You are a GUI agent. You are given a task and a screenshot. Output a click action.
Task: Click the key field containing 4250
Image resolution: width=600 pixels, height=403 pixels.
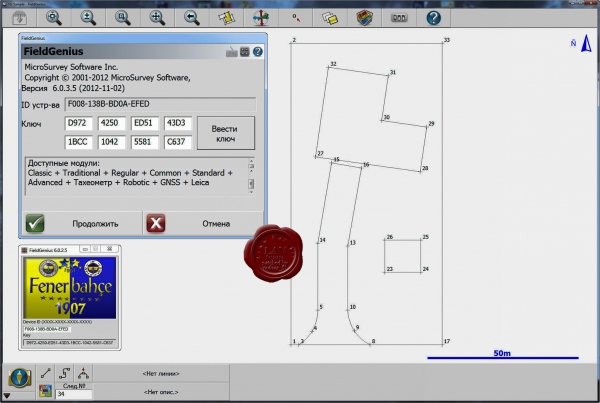[111, 123]
